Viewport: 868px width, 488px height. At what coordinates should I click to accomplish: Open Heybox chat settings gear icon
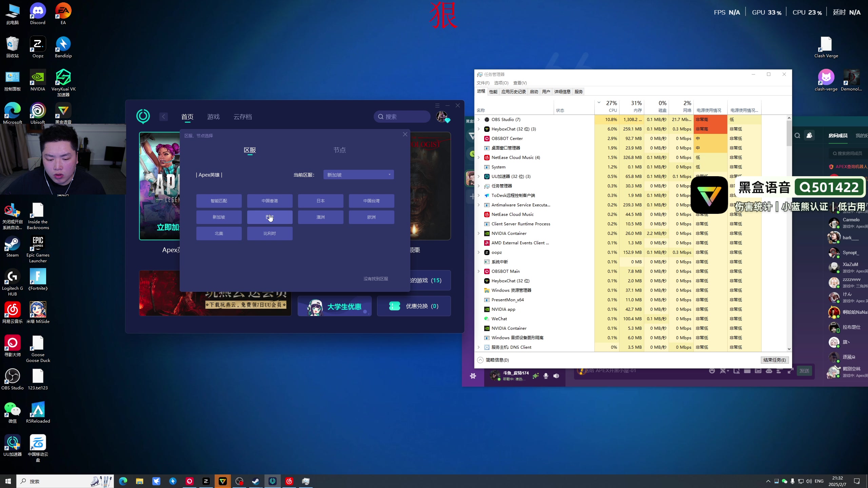pyautogui.click(x=473, y=376)
